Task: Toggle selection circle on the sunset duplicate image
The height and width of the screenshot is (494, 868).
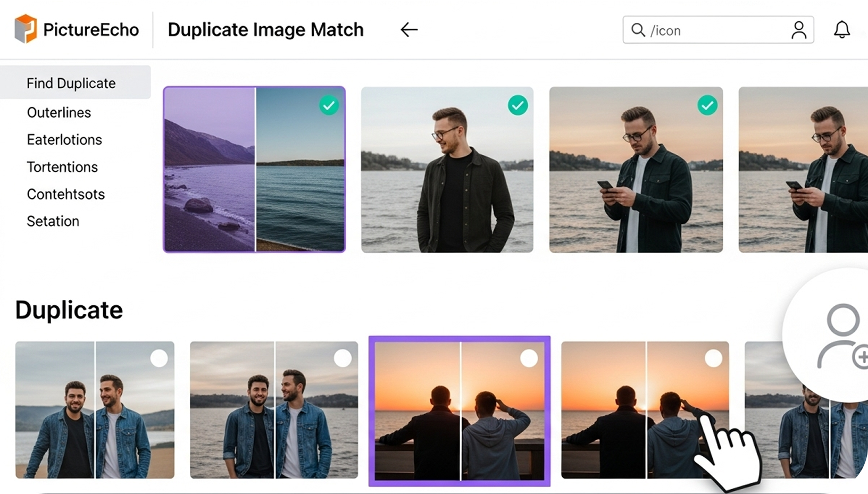Action: click(530, 359)
